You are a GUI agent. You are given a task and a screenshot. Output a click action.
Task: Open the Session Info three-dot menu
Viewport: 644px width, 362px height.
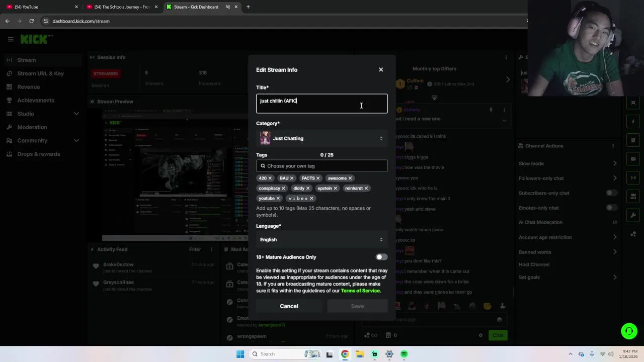(506, 57)
